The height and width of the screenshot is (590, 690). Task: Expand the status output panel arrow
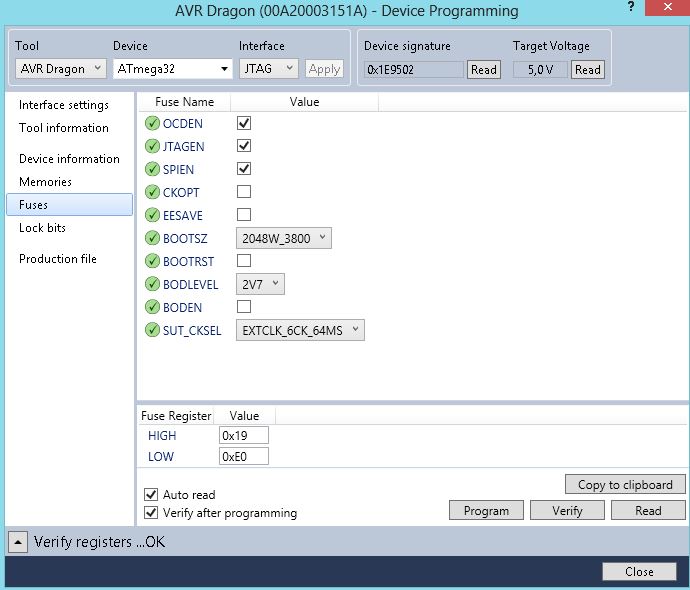[x=18, y=542]
